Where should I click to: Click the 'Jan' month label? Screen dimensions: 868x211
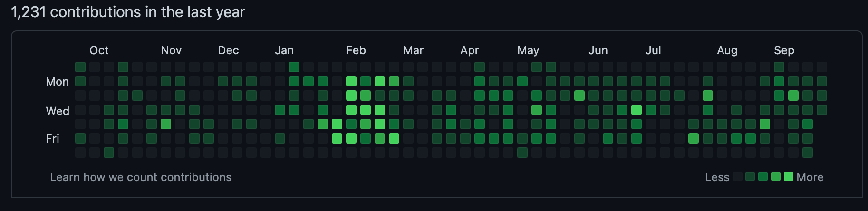pyautogui.click(x=284, y=50)
